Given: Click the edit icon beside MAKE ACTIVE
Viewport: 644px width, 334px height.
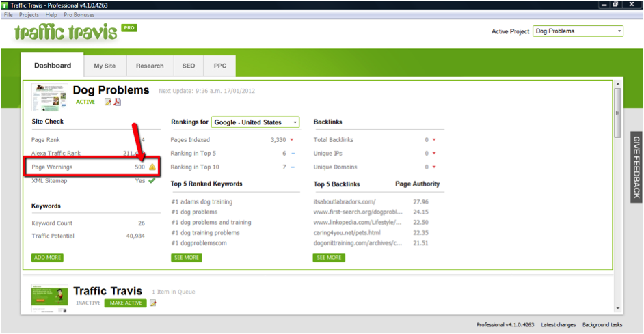Looking at the screenshot, I should [x=152, y=303].
